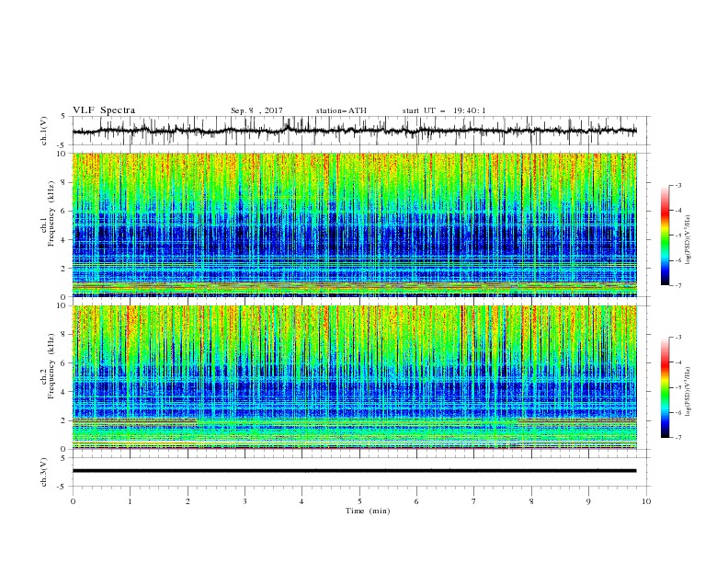Click the 'ch.3(V)' axis label
Image resolution: width=728 pixels, height=563 pixels.
(x=44, y=472)
